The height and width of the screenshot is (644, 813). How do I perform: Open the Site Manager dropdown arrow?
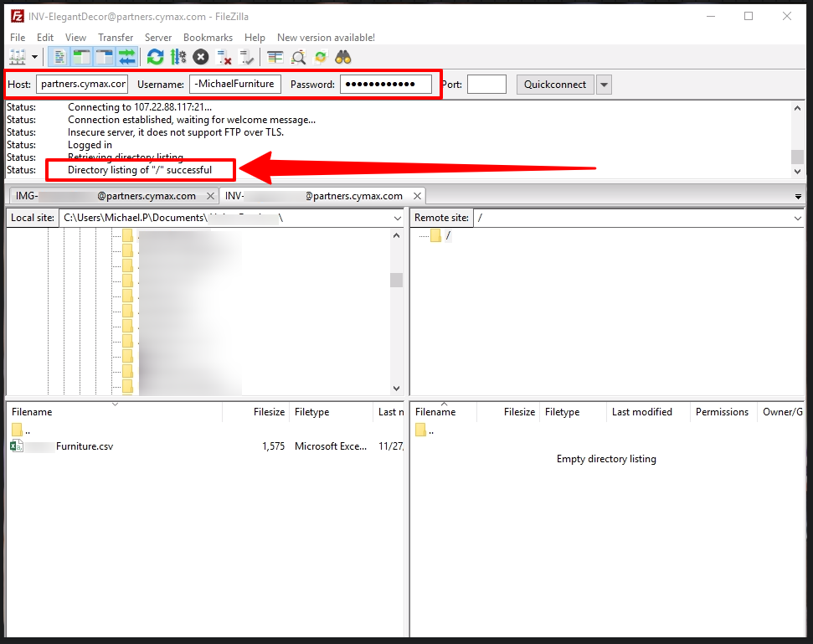[34, 57]
